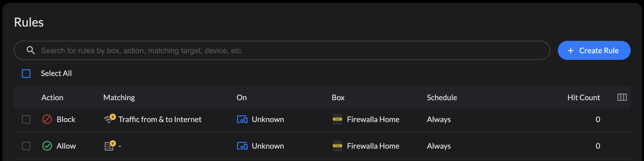Click the paused target list icon
644x161 pixels.
point(109,146)
